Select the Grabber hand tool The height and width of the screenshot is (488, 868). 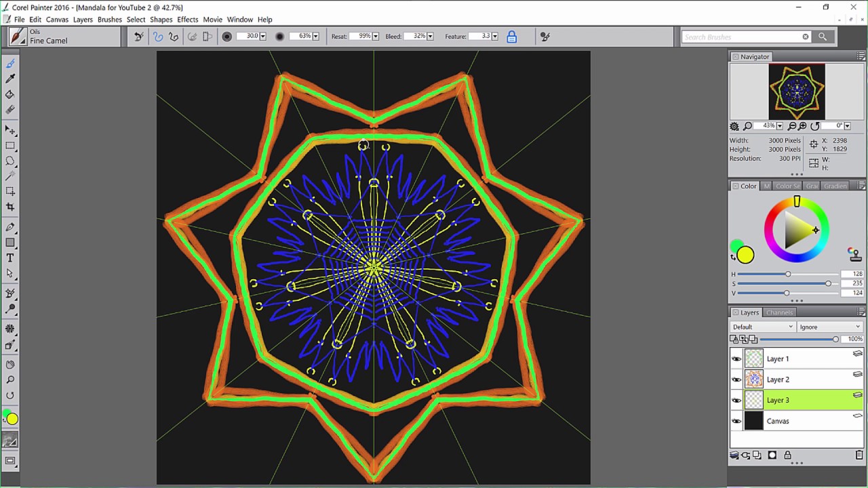click(10, 365)
